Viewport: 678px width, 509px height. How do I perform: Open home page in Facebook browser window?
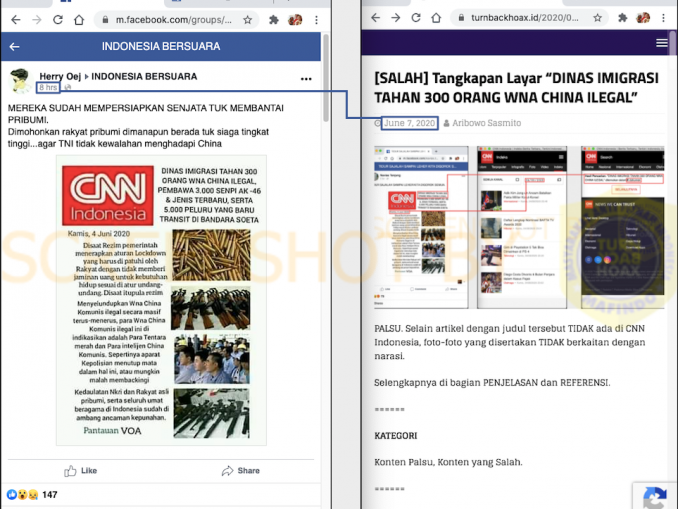click(79, 20)
